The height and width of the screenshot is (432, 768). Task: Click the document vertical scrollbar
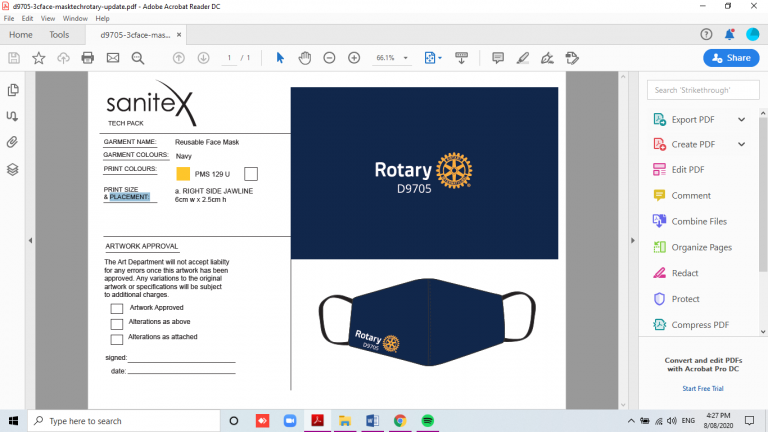coord(623,240)
